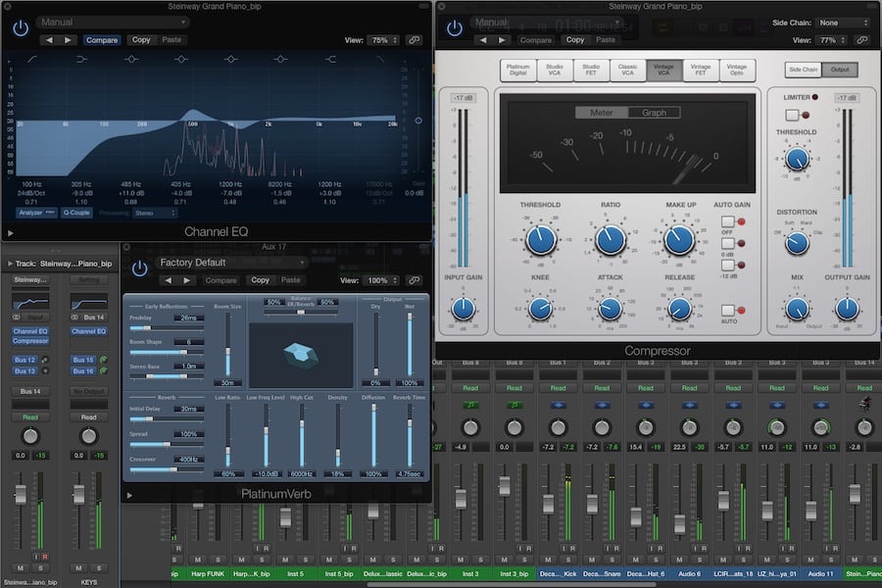Click the link icon in Channel EQ header
Image resolution: width=882 pixels, height=588 pixels.
tap(414, 40)
